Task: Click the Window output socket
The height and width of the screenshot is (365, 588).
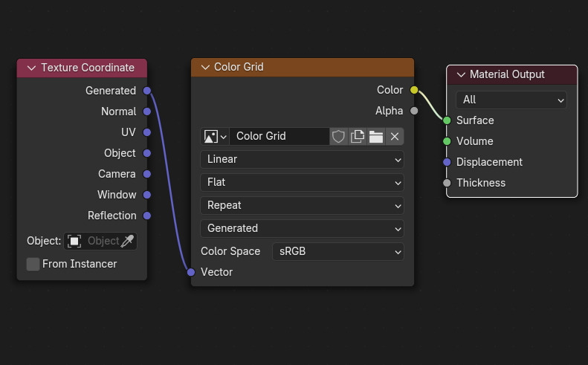Action: tap(147, 195)
